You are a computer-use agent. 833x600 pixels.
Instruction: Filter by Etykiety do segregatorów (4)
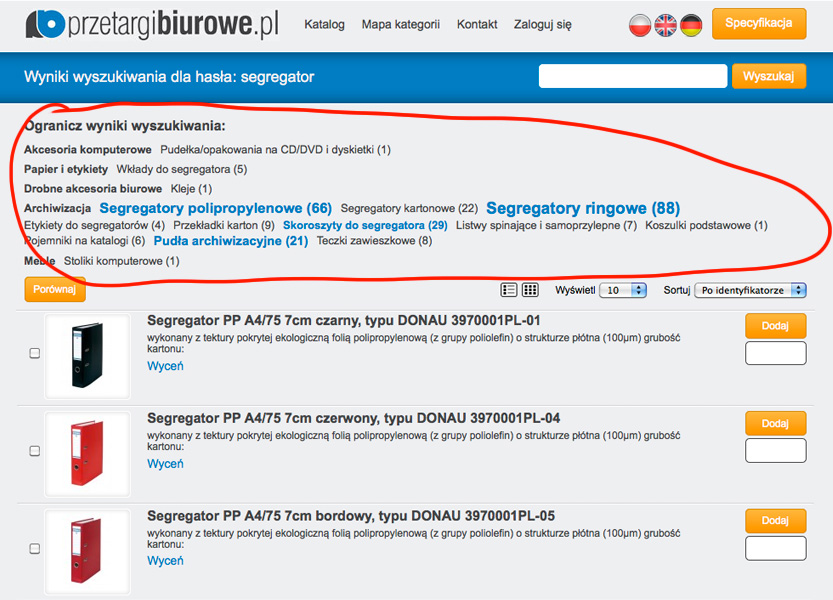point(95,225)
